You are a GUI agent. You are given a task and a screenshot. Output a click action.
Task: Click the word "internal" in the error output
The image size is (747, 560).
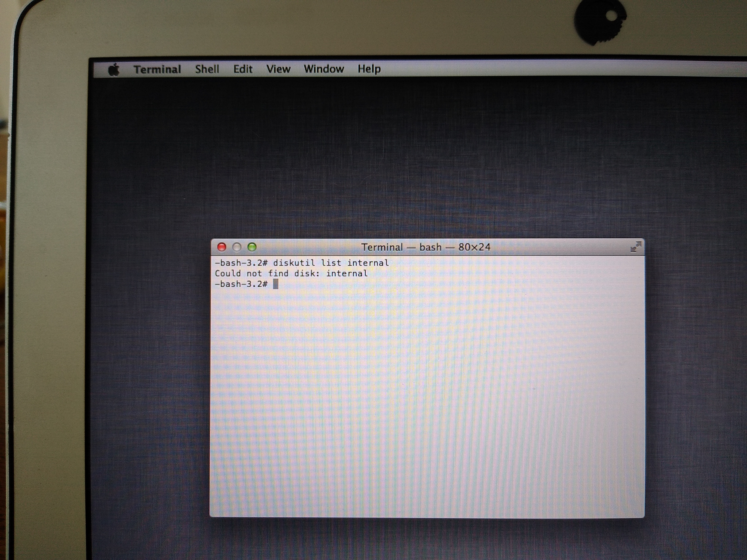[347, 273]
